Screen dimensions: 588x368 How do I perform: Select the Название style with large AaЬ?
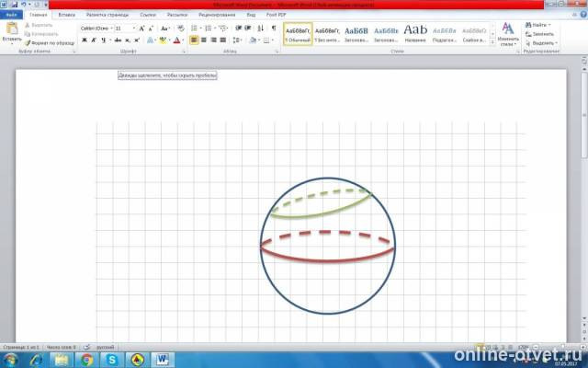[415, 34]
